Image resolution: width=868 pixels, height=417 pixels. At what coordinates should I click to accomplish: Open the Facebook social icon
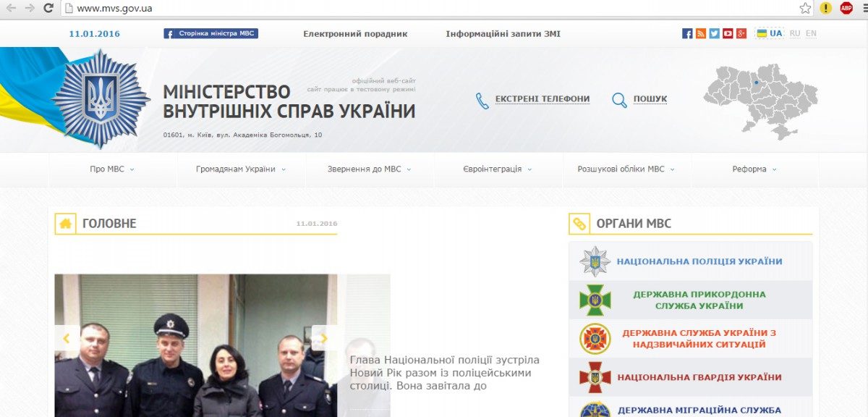coord(687,33)
